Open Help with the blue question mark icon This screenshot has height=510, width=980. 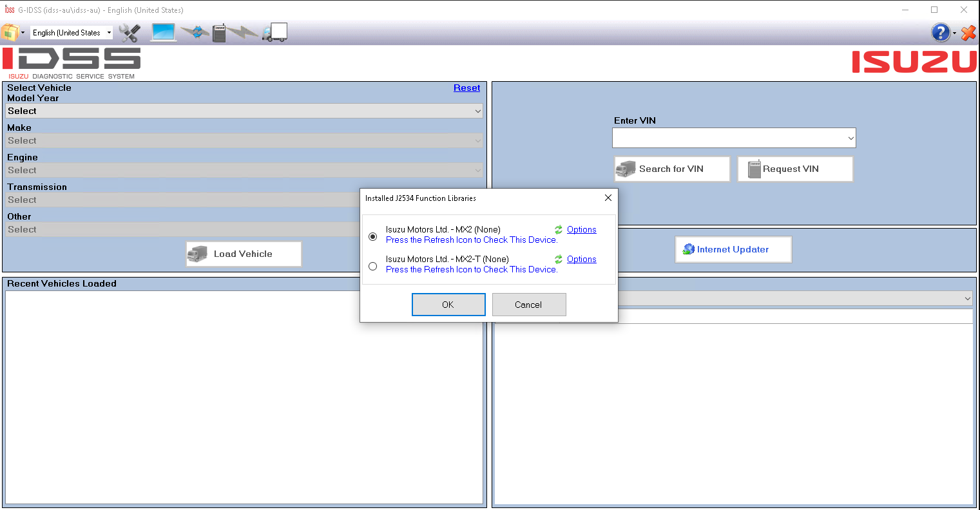pyautogui.click(x=940, y=33)
